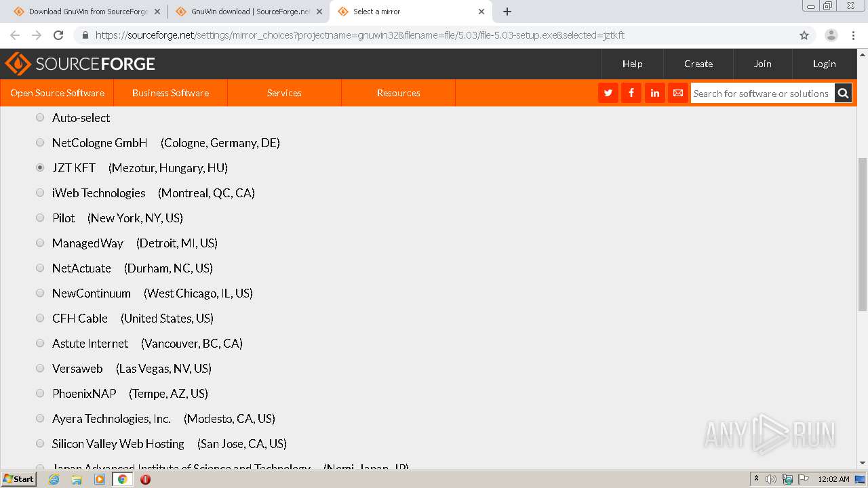868x488 pixels.
Task: Click Chrome taskbar icon
Action: click(x=123, y=479)
